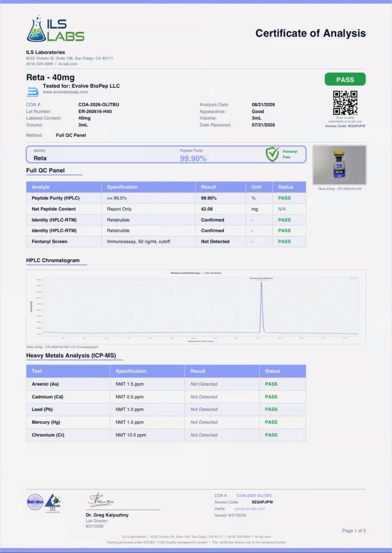The width and height of the screenshot is (392, 553).
Task: Click the blue COA-2026-OLITBU link in the footer
Action: pos(254,495)
